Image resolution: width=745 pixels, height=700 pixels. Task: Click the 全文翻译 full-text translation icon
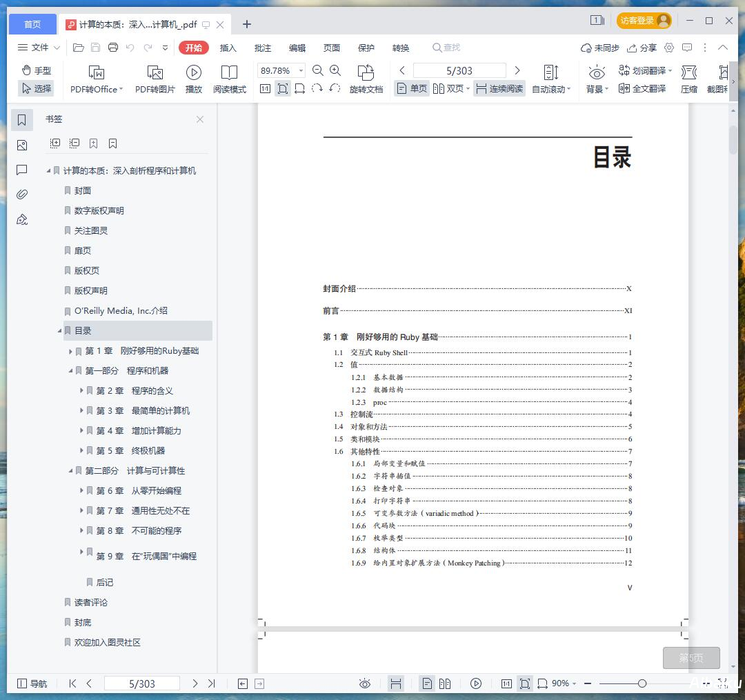click(642, 88)
